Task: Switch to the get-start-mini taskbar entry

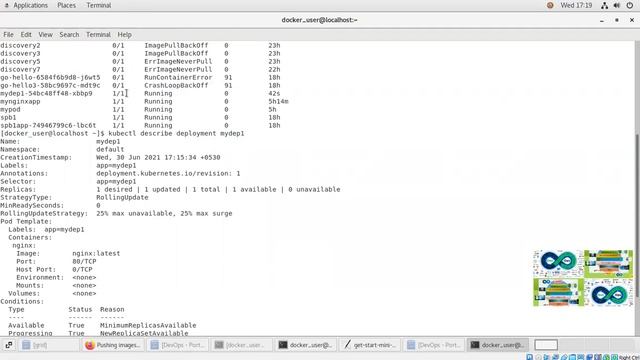Action: pos(370,345)
